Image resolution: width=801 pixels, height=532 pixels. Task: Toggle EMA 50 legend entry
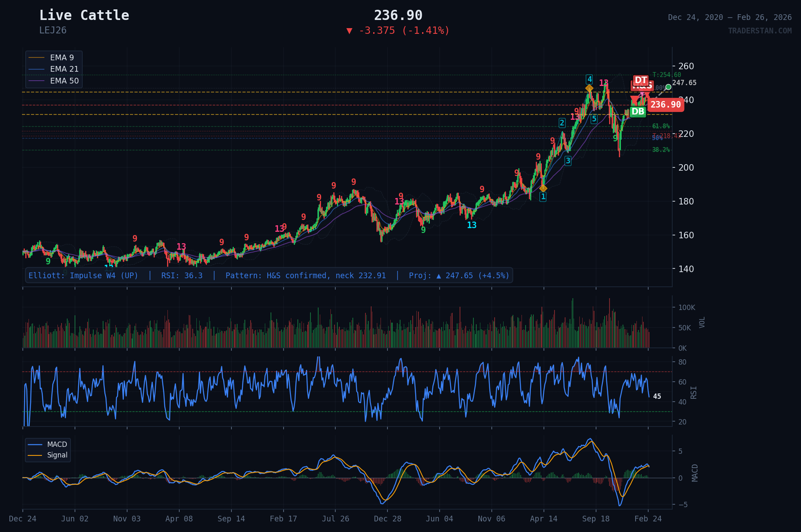pyautogui.click(x=64, y=81)
